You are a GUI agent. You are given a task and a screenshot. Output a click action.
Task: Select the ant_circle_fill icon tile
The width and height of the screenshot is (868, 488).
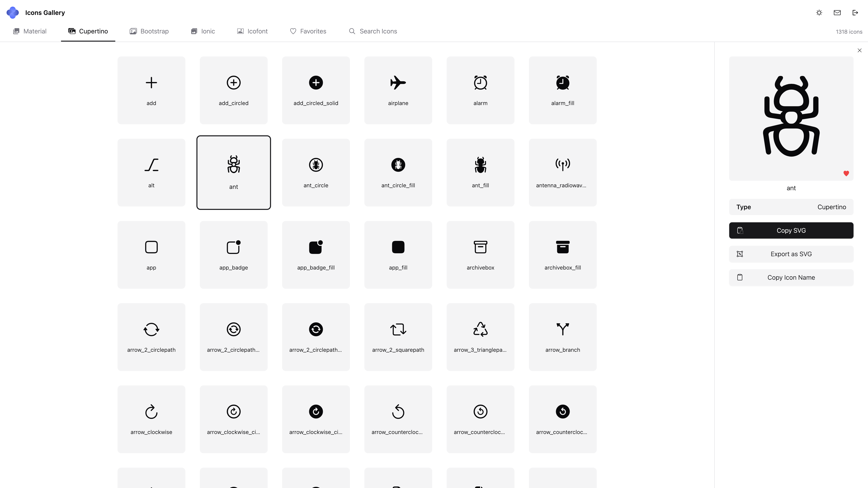(x=398, y=172)
